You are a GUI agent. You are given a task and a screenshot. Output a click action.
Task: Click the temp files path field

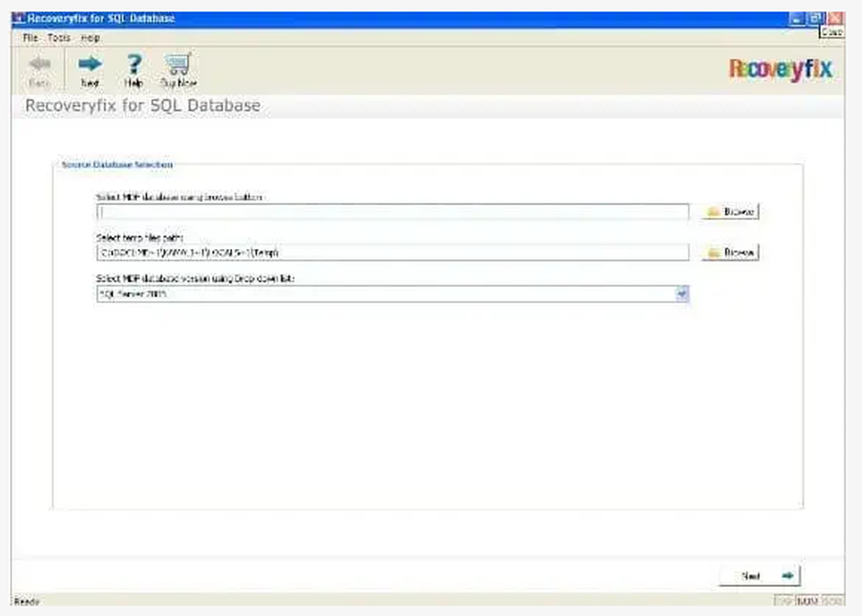[x=392, y=252]
